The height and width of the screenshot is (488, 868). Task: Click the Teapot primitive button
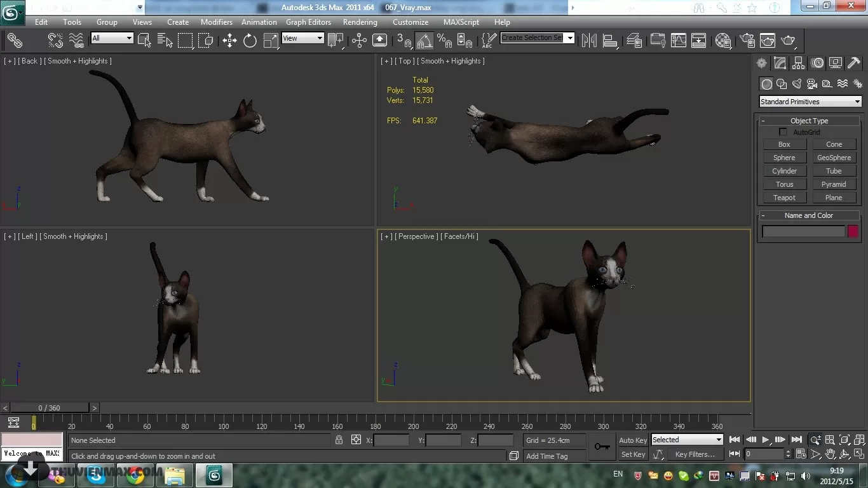(x=784, y=198)
